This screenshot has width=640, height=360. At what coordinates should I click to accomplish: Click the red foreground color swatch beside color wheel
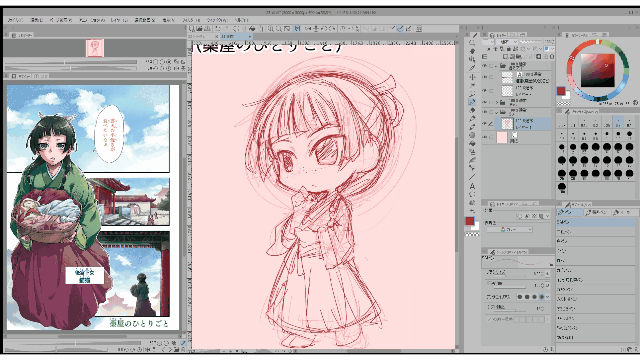click(x=561, y=91)
